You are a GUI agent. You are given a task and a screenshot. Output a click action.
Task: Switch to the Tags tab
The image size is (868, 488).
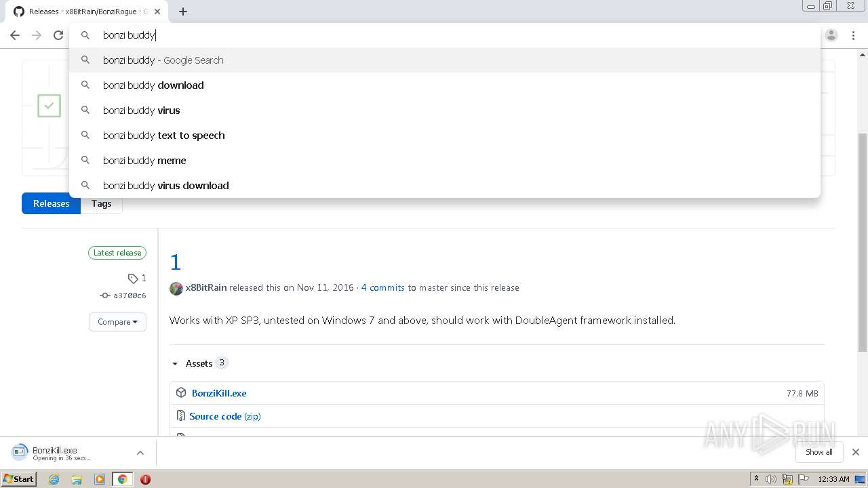pyautogui.click(x=102, y=203)
